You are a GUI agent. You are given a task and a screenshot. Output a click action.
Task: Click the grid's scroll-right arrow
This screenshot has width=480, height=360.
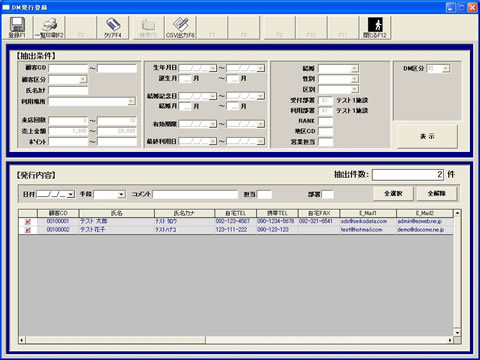(x=450, y=340)
